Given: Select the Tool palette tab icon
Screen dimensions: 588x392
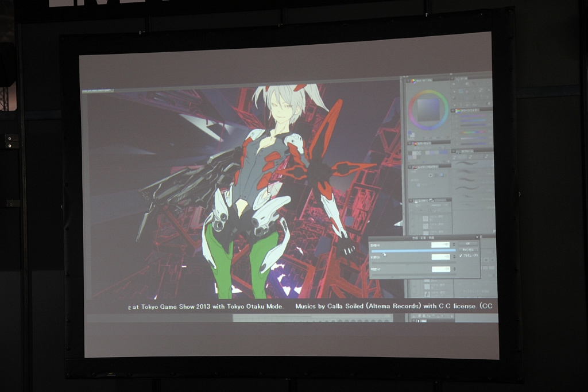Looking at the screenshot, I should tap(457, 79).
